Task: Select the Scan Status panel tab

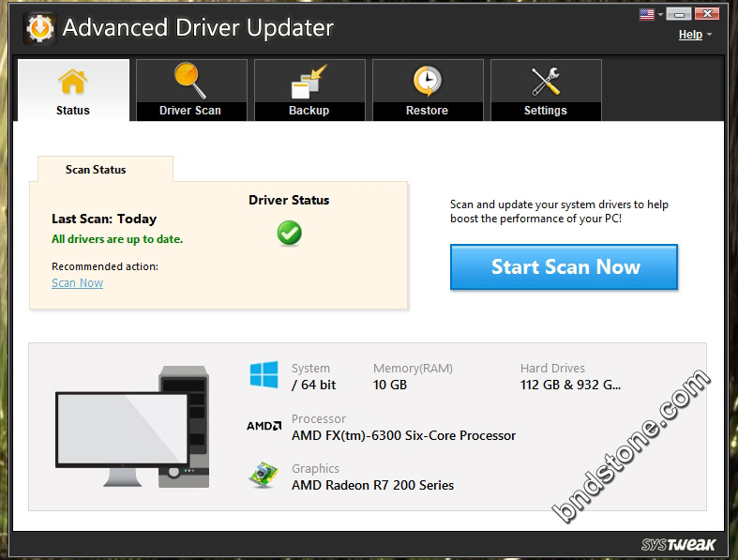Action: [x=96, y=170]
